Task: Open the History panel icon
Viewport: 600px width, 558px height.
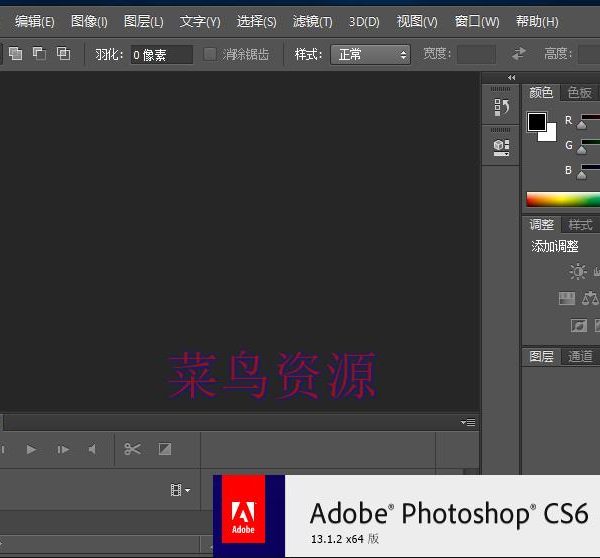Action: click(501, 107)
